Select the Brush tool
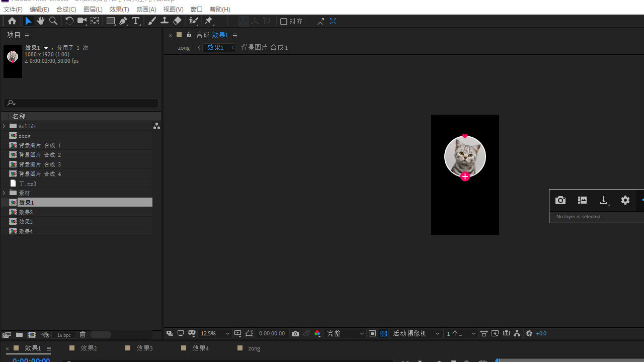644x362 pixels. click(x=152, y=21)
